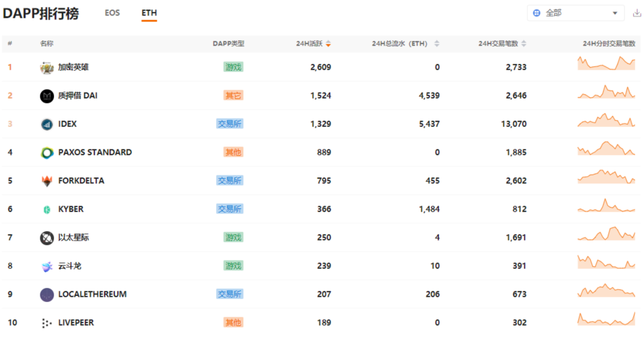Click the KYBER logo icon

(47, 210)
